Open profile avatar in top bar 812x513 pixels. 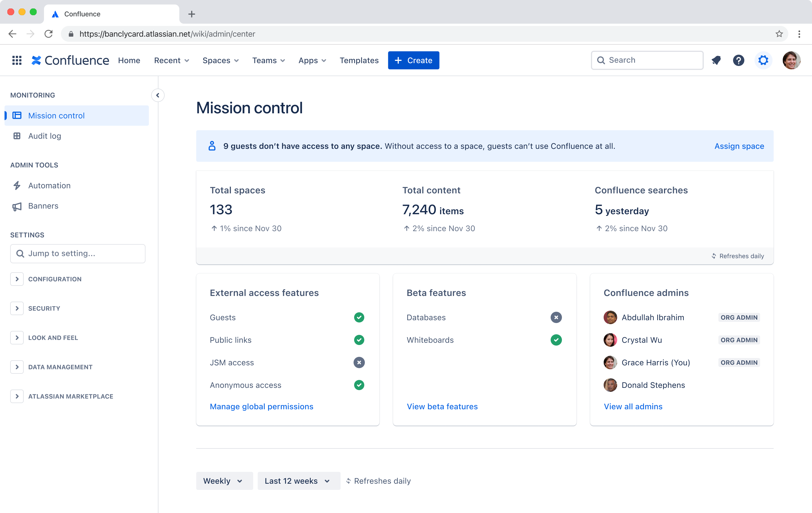[791, 60]
